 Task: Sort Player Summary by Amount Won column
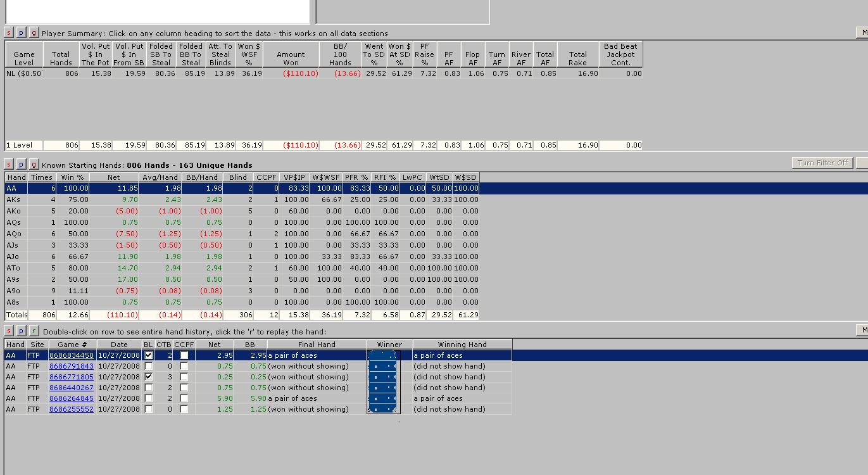(x=291, y=54)
